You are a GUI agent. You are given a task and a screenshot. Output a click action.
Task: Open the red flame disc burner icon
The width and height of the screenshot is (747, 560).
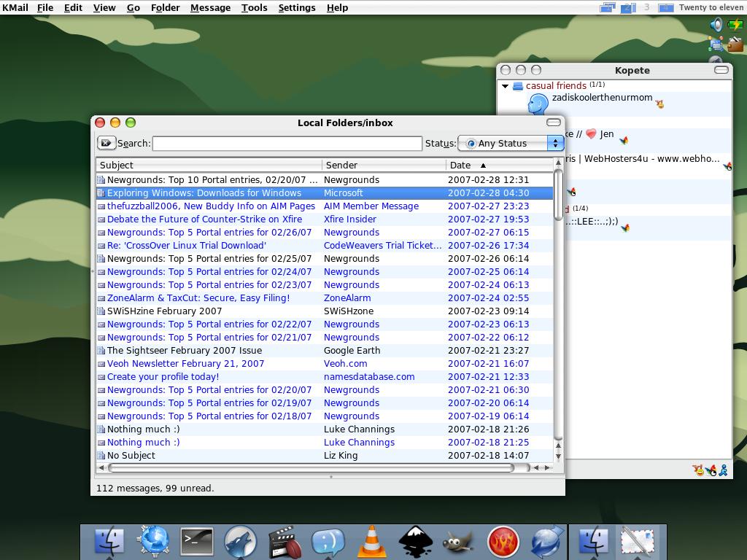pos(503,542)
